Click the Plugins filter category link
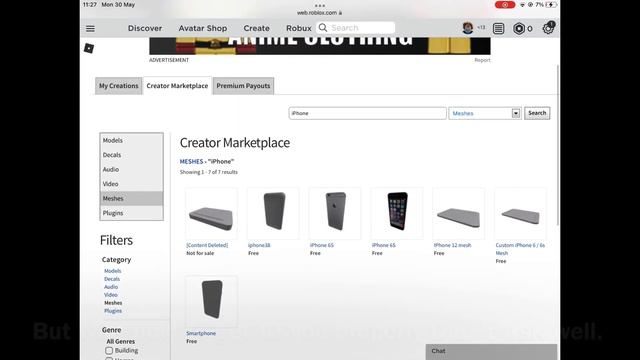This screenshot has height=360, width=640. (113, 311)
